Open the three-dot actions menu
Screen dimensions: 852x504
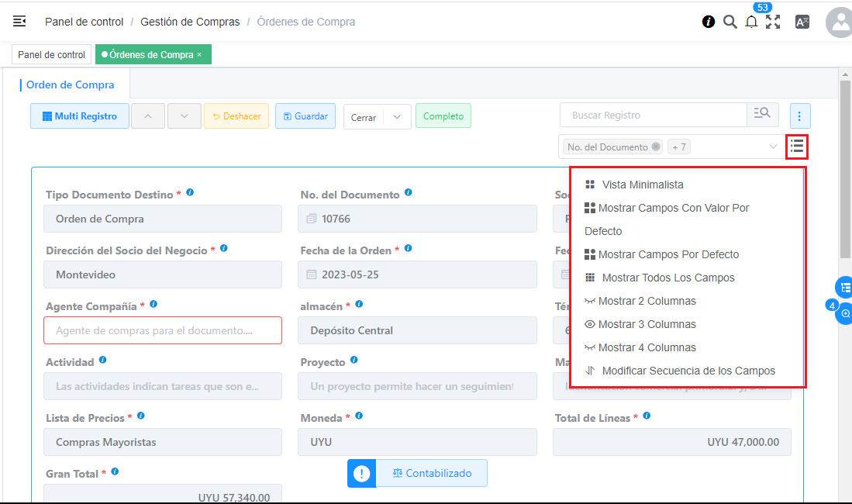pyautogui.click(x=799, y=116)
